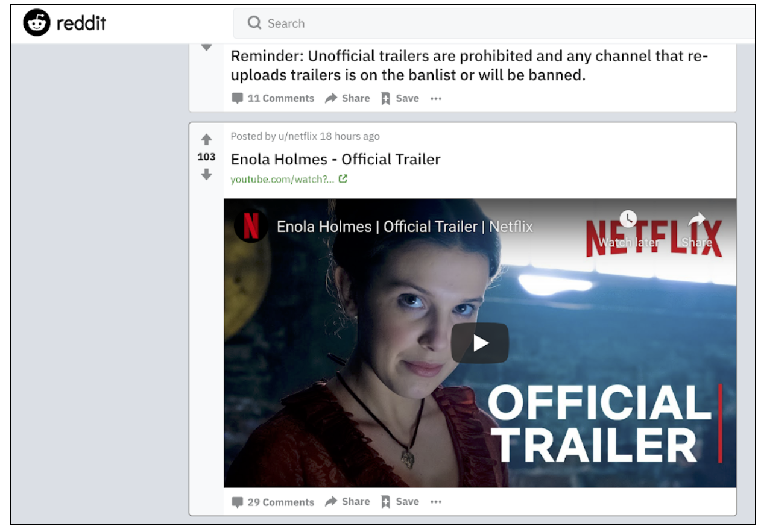
Task: Downvote the Enola Holmes trailer post
Action: point(206,174)
